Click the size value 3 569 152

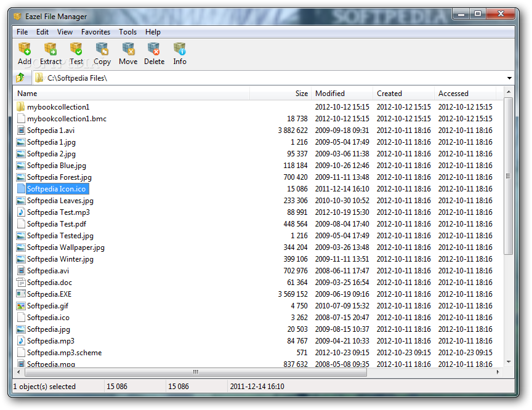coord(293,294)
